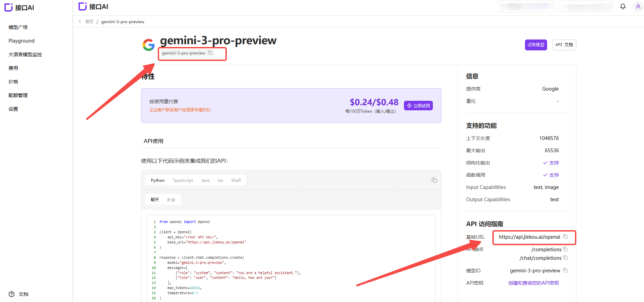Open 设置 in the sidebar
644x302 pixels.
click(x=13, y=109)
